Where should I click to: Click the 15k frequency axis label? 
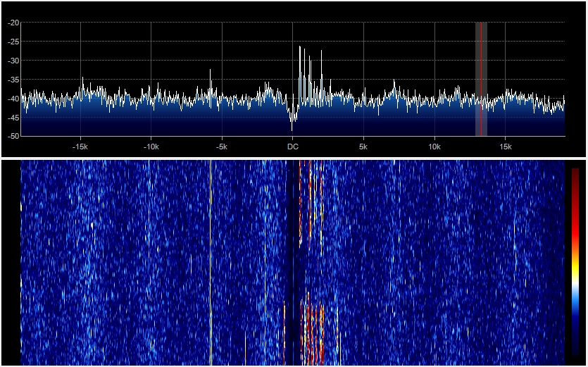tap(505, 147)
